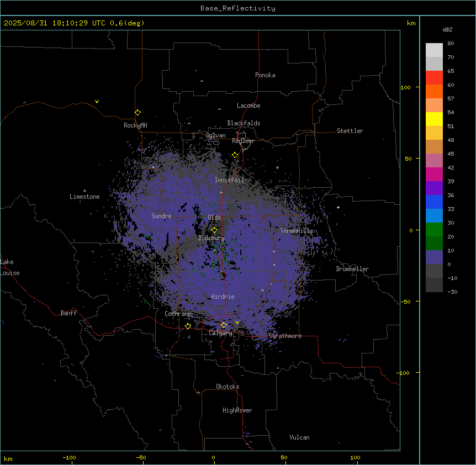Select the Lake Louise label

(x=10, y=267)
